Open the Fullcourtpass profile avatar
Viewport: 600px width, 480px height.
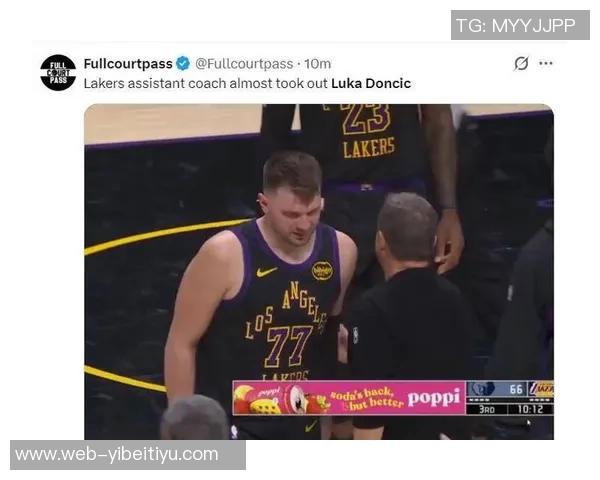58,73
